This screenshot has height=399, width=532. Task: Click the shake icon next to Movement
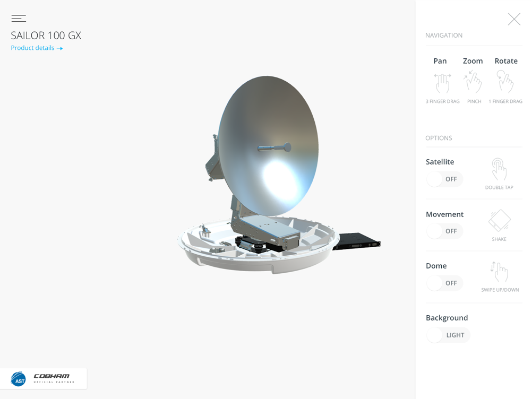point(499,221)
